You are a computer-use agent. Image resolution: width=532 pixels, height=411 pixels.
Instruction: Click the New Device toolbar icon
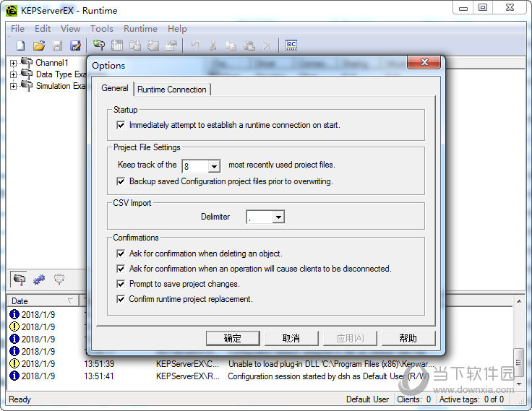coord(117,45)
